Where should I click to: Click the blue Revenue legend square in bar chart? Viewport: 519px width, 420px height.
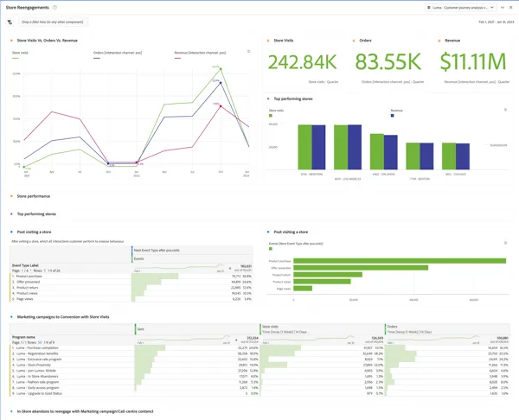[x=392, y=116]
